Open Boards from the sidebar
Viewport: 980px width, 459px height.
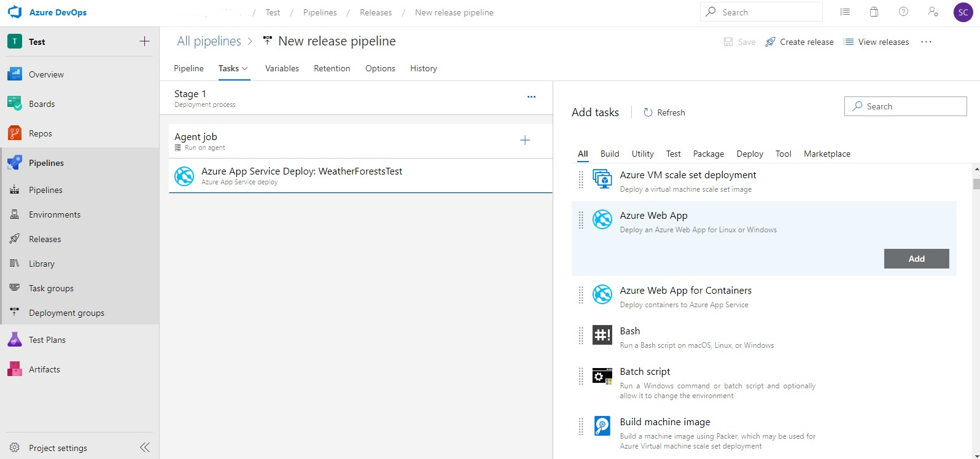tap(42, 104)
